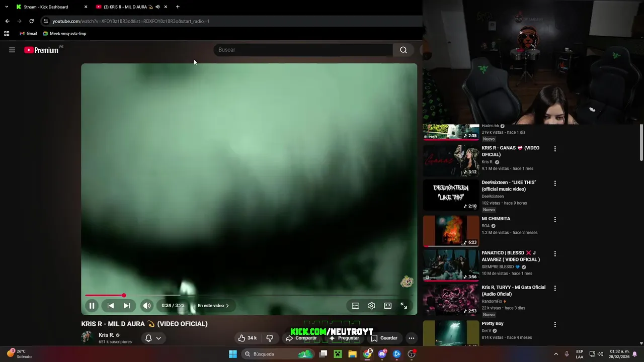Pause the video with the pause button

click(x=92, y=305)
